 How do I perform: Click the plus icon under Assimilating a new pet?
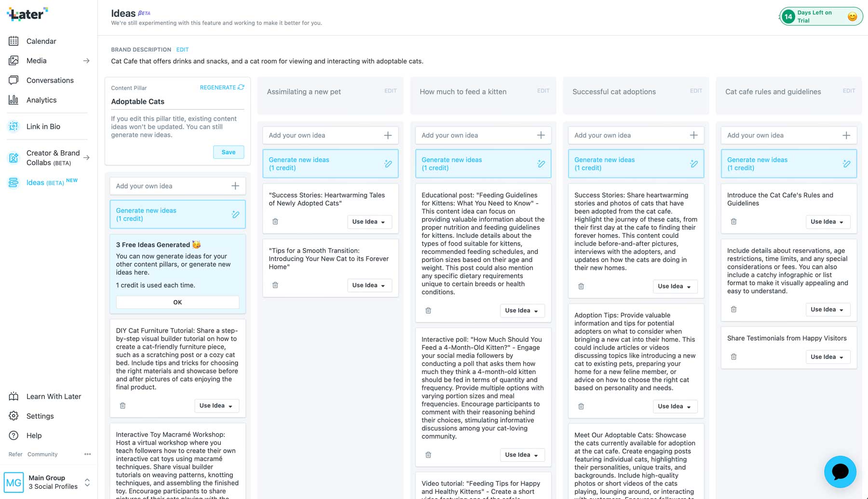pyautogui.click(x=388, y=136)
